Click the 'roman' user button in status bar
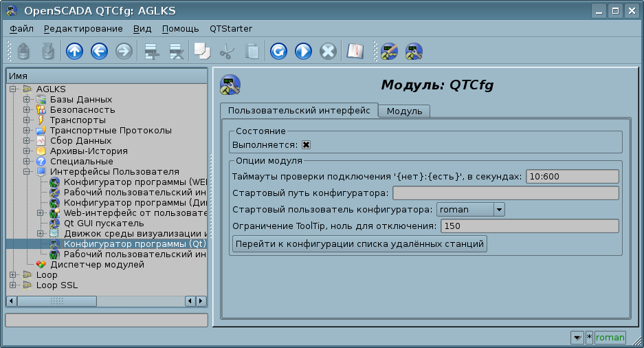 coord(610,337)
